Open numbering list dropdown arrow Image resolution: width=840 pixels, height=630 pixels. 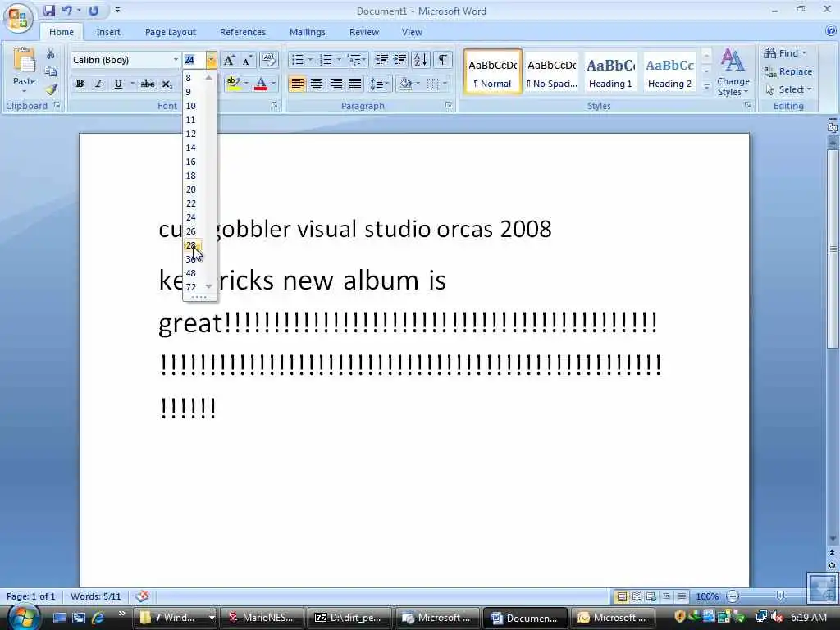click(x=339, y=59)
